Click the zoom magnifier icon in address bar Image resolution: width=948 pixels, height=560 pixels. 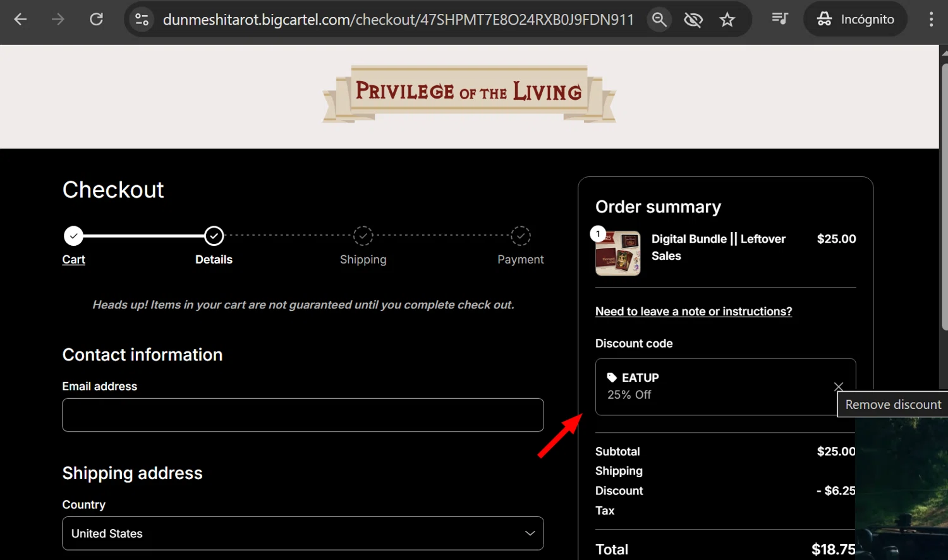[659, 20]
